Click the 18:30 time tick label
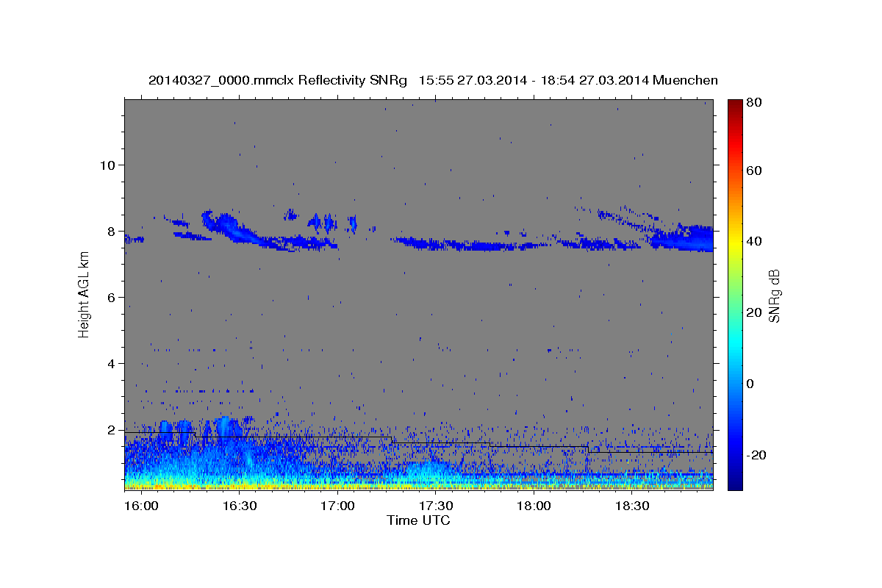 coord(631,506)
